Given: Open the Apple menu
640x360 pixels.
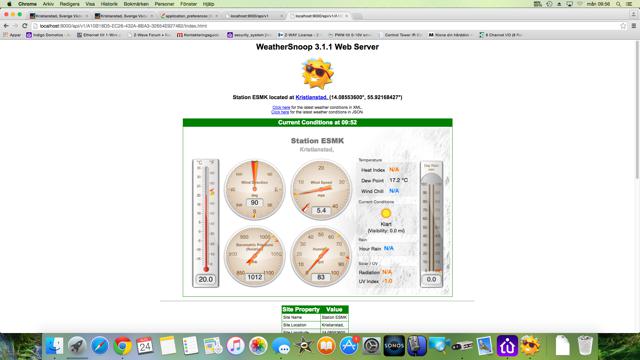Looking at the screenshot, I should [x=9, y=4].
